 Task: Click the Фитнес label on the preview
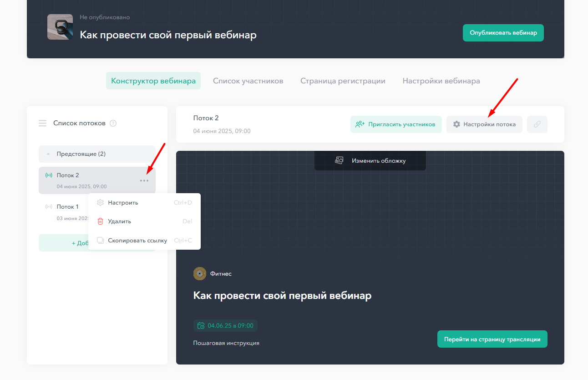click(x=221, y=274)
